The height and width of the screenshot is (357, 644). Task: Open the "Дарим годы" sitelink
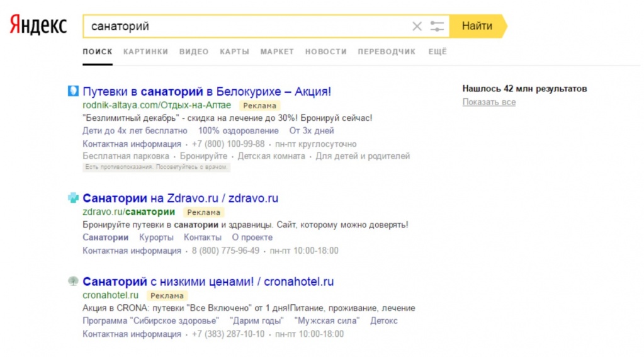point(257,321)
